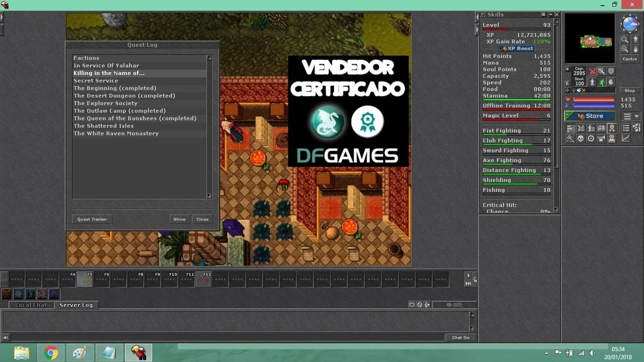Screen dimensions: 644x362
Task: Move minimap one floor down
Action: click(636, 49)
